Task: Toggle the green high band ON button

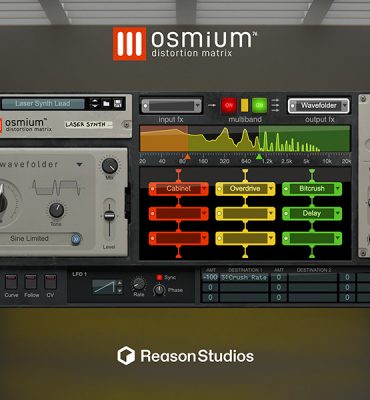Action: click(259, 105)
